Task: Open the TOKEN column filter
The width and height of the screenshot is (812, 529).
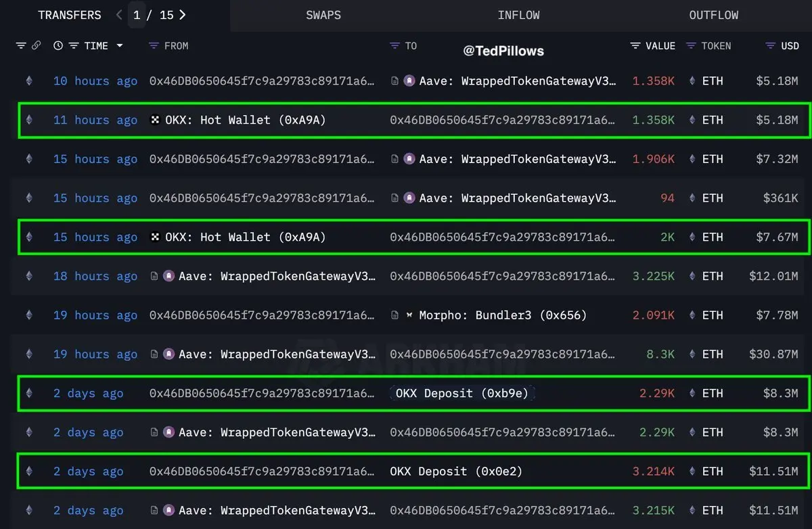Action: coord(691,46)
